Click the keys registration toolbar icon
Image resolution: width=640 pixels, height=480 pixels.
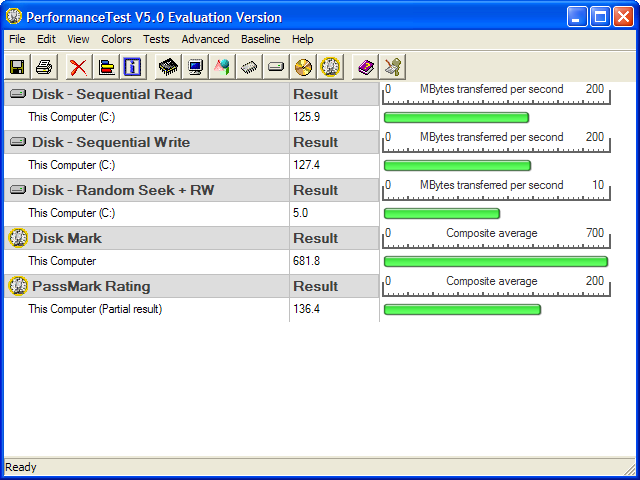(392, 67)
